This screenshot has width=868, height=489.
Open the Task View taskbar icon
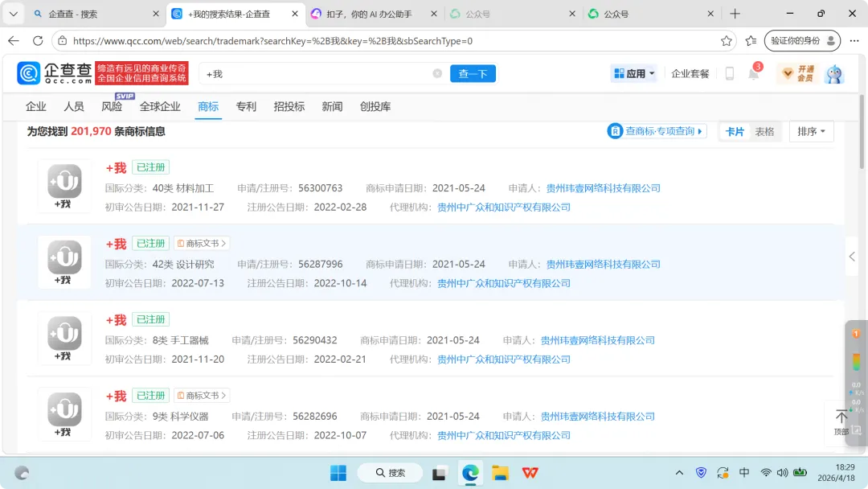point(439,473)
